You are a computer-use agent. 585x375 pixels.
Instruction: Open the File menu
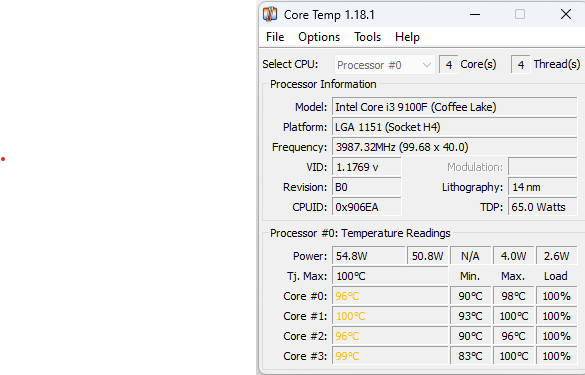[275, 37]
